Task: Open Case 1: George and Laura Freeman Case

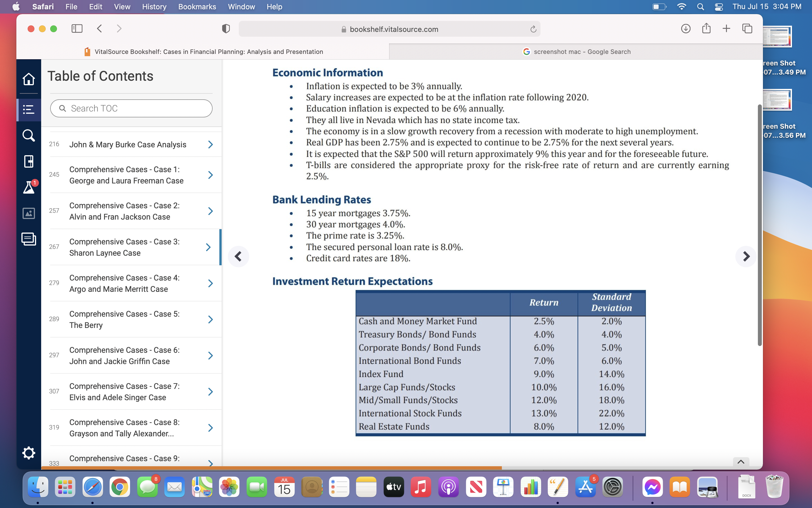Action: (126, 175)
